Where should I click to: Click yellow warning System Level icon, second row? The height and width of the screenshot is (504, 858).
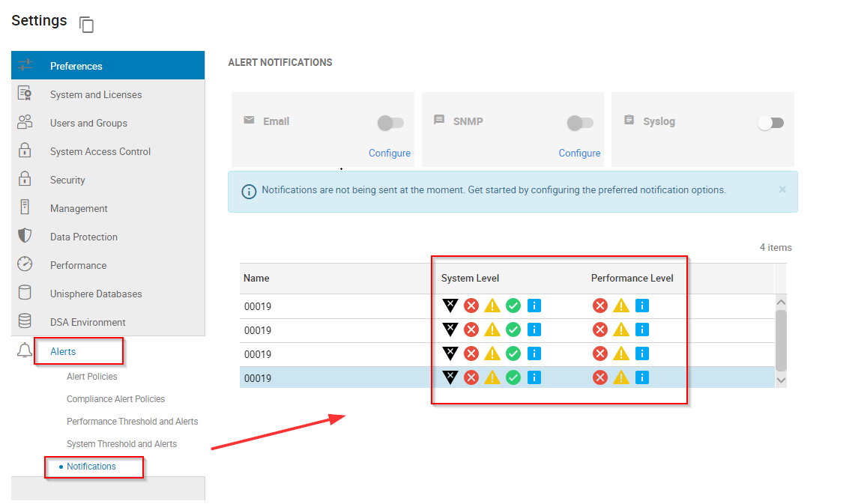pyautogui.click(x=492, y=330)
